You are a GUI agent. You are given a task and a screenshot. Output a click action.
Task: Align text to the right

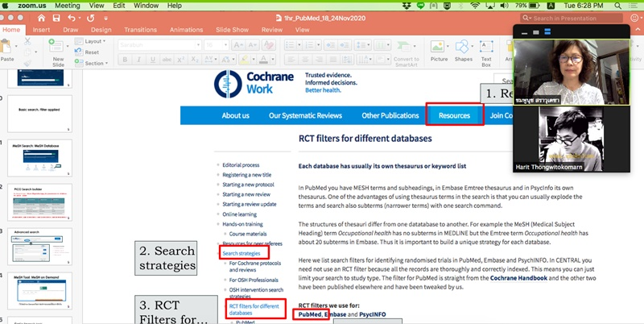click(319, 60)
